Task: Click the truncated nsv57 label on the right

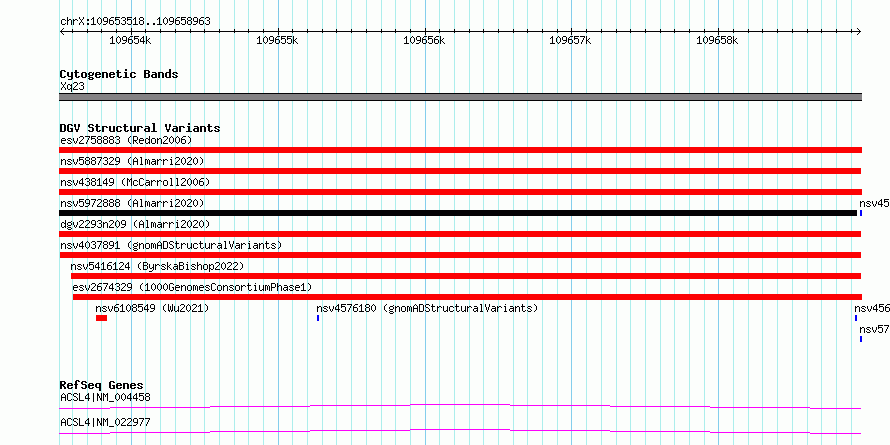Action: [874, 329]
